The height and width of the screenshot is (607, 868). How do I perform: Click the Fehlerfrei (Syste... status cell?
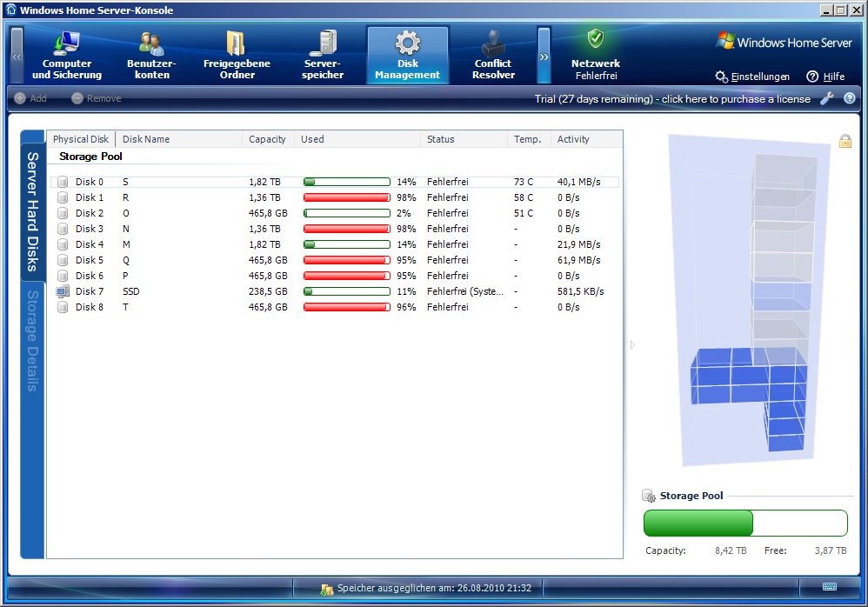pyautogui.click(x=465, y=291)
